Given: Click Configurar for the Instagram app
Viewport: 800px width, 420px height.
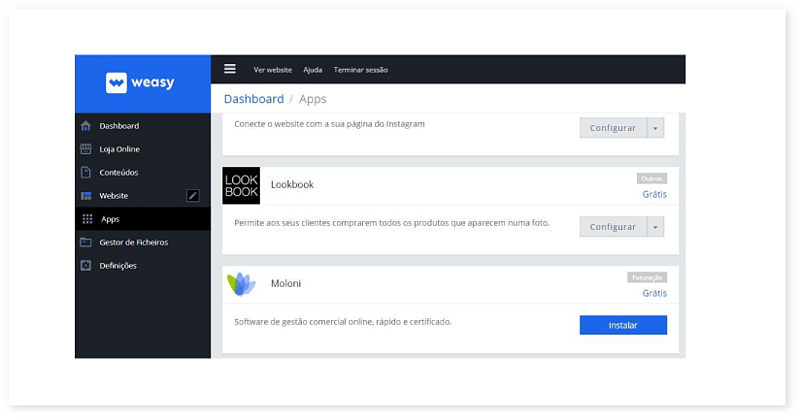Looking at the screenshot, I should click(x=613, y=128).
